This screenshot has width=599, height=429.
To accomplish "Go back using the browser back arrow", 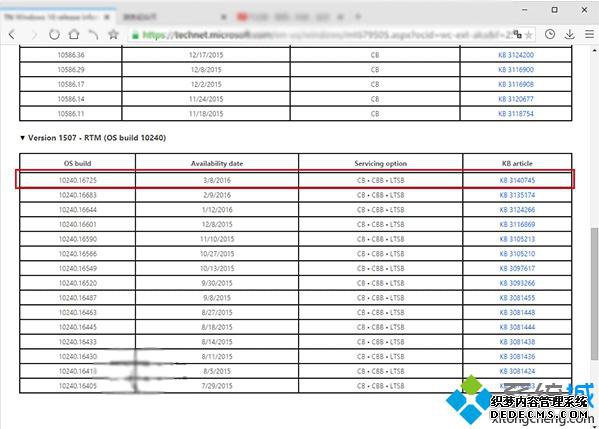I will 12,35.
